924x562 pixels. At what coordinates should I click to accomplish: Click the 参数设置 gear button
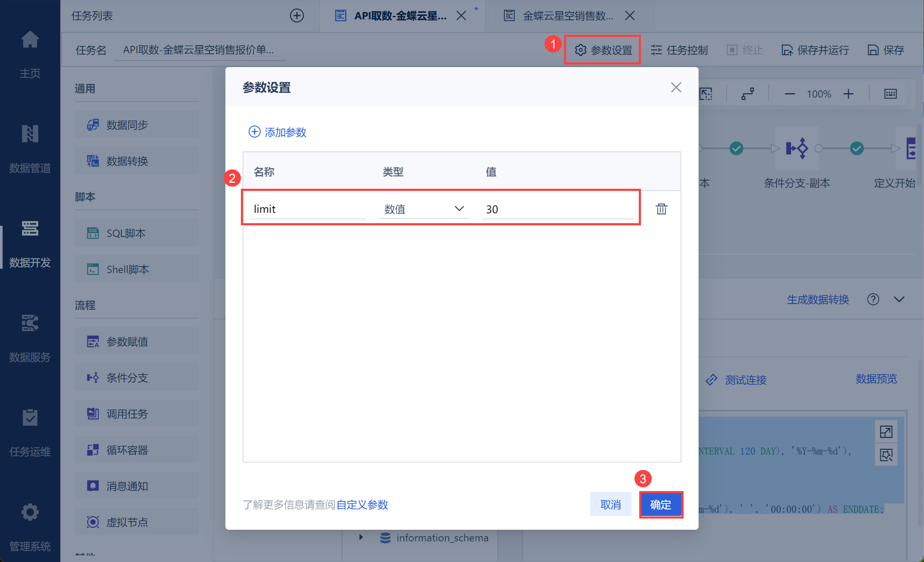point(603,50)
